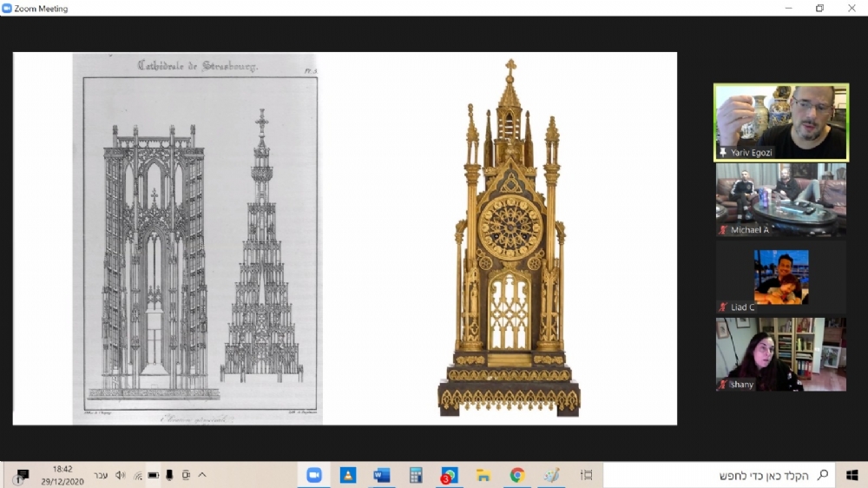Minimize the Zoom Meeting window
Screen dimensions: 868x488
[x=788, y=9]
